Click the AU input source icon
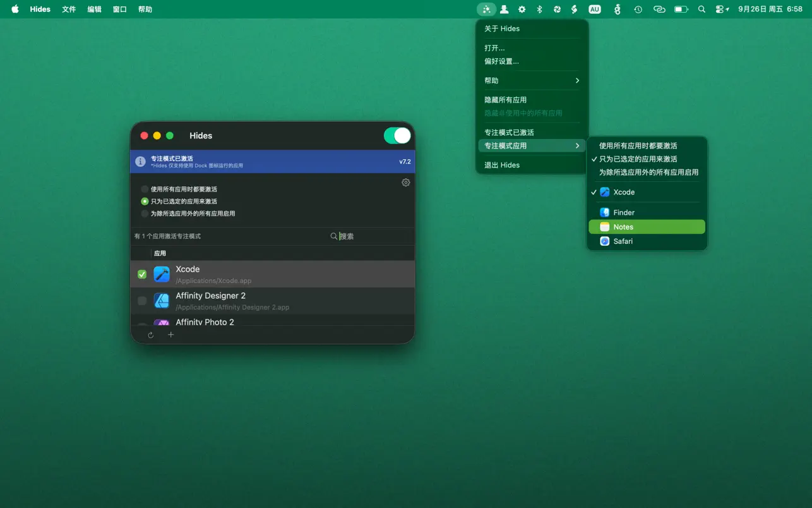The height and width of the screenshot is (508, 812). [594, 9]
